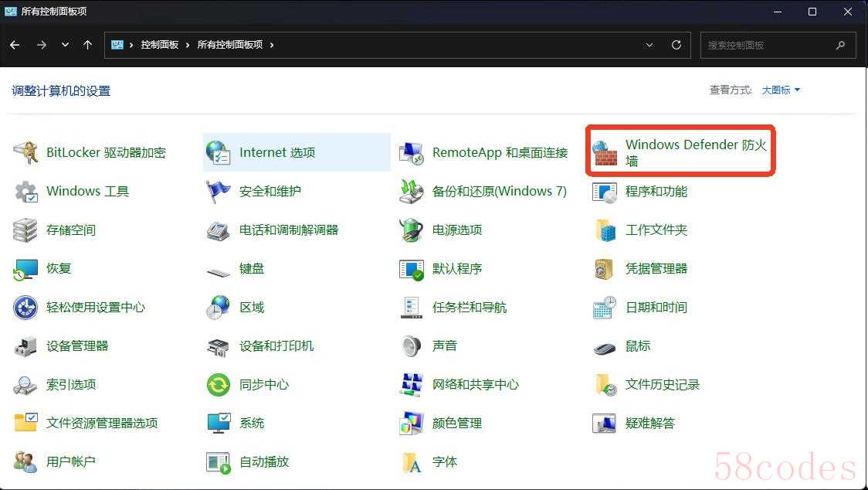Click the 凭据管理器 credential vault icon
This screenshot has height=490, width=868.
coord(605,269)
